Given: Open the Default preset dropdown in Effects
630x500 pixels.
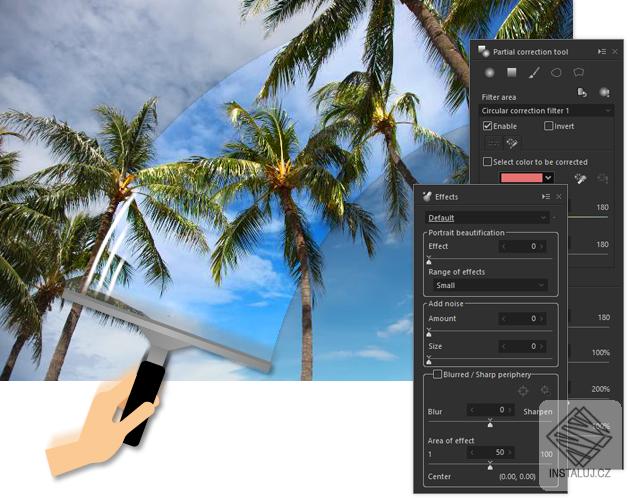Looking at the screenshot, I should (x=487, y=218).
